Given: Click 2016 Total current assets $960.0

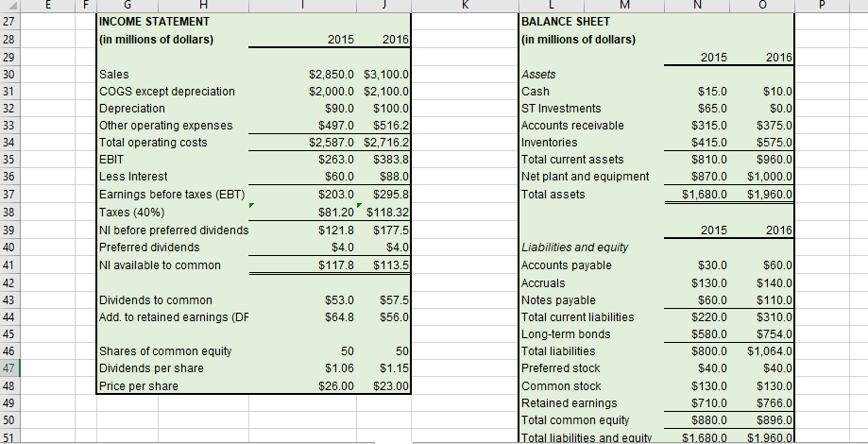Looking at the screenshot, I should pos(775,160).
